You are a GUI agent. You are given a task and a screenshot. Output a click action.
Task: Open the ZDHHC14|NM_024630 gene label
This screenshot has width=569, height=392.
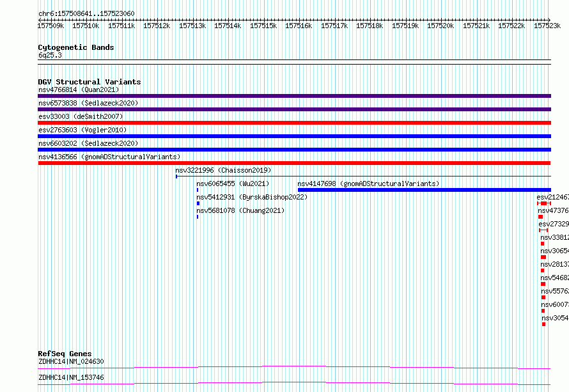point(71,361)
